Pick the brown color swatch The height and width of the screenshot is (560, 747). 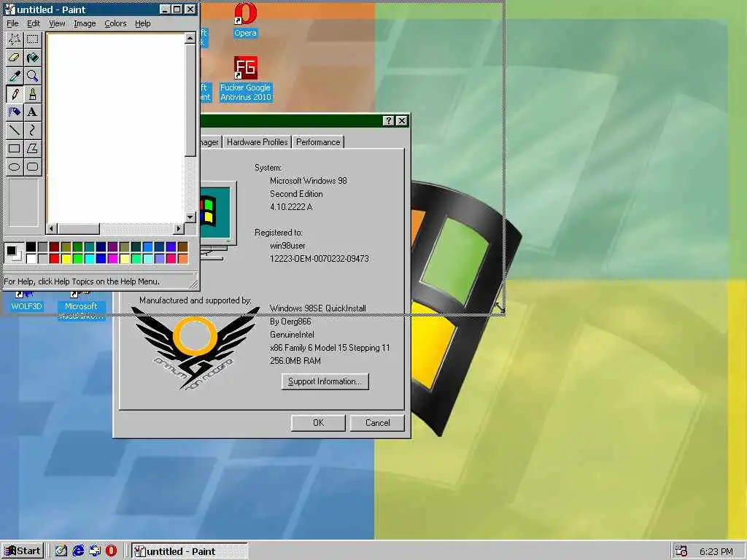point(183,246)
